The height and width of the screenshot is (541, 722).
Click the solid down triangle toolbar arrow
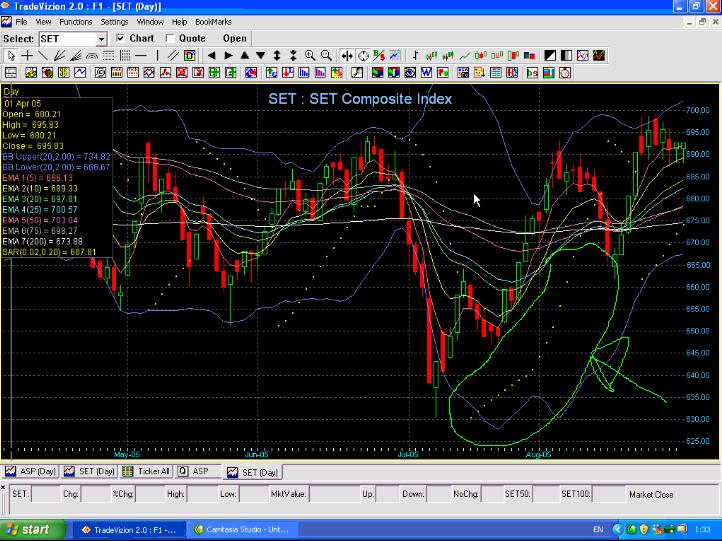(261, 56)
